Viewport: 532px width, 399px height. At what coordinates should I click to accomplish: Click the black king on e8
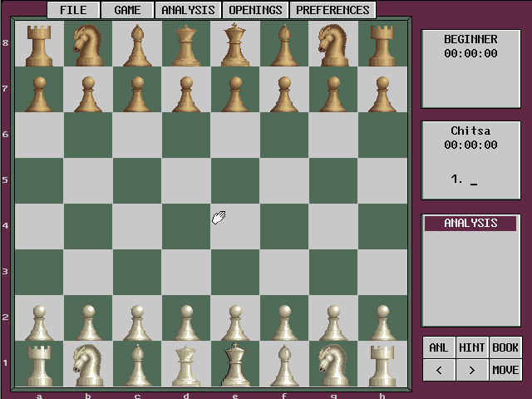(235, 43)
